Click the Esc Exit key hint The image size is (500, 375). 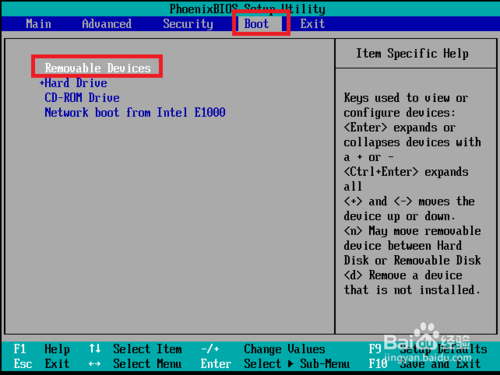42,364
